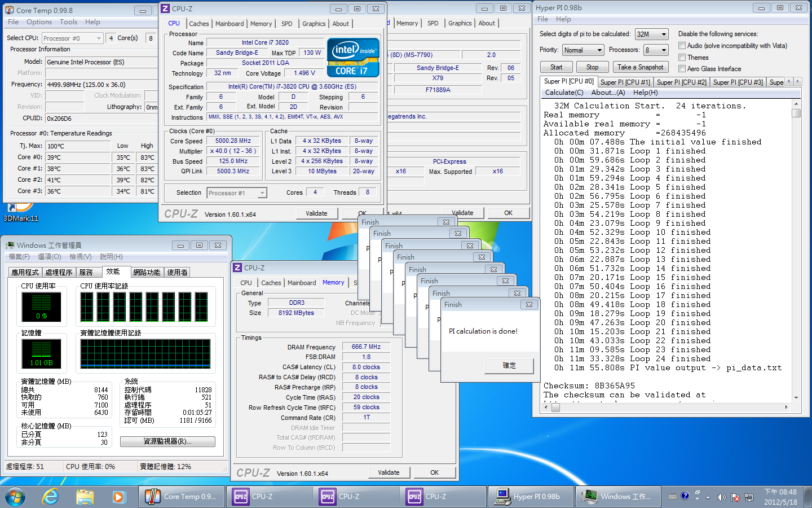Click the Stop button in Hyper PI
The width and height of the screenshot is (812, 508).
click(592, 67)
